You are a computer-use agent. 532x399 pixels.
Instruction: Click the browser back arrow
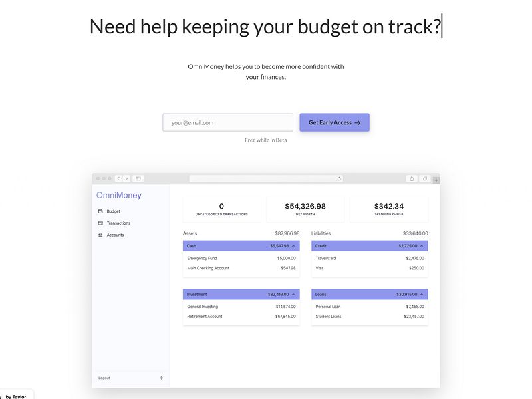click(119, 178)
